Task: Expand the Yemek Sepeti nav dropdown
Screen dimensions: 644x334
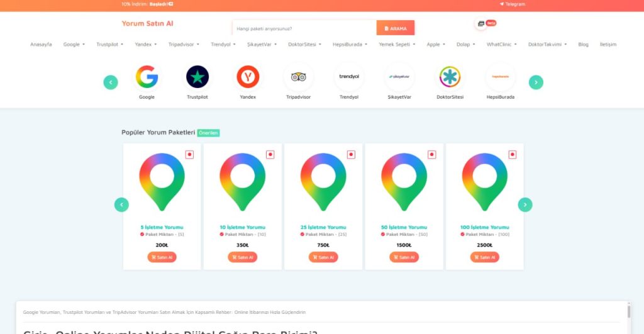Action: click(x=397, y=45)
